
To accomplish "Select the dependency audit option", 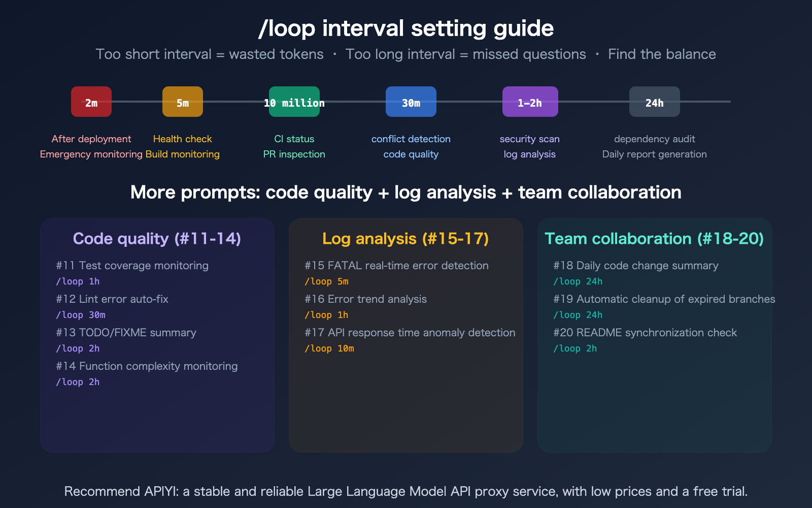I will tap(655, 139).
